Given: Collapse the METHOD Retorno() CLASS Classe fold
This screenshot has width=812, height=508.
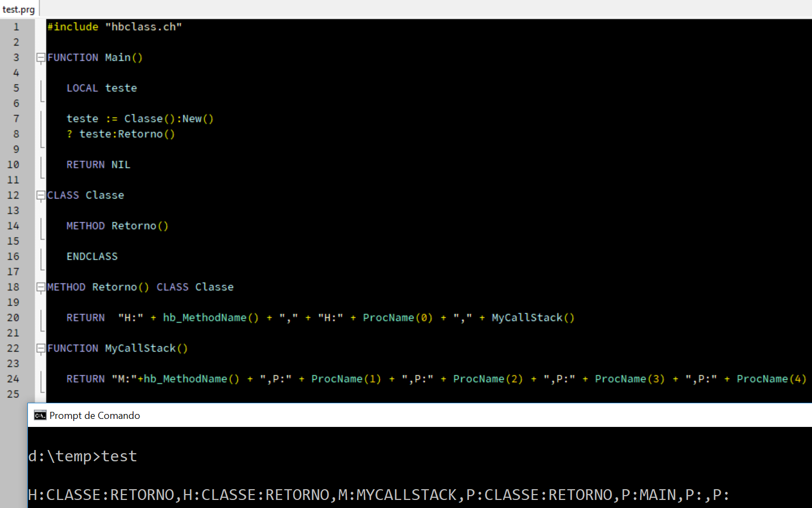Looking at the screenshot, I should [x=41, y=287].
